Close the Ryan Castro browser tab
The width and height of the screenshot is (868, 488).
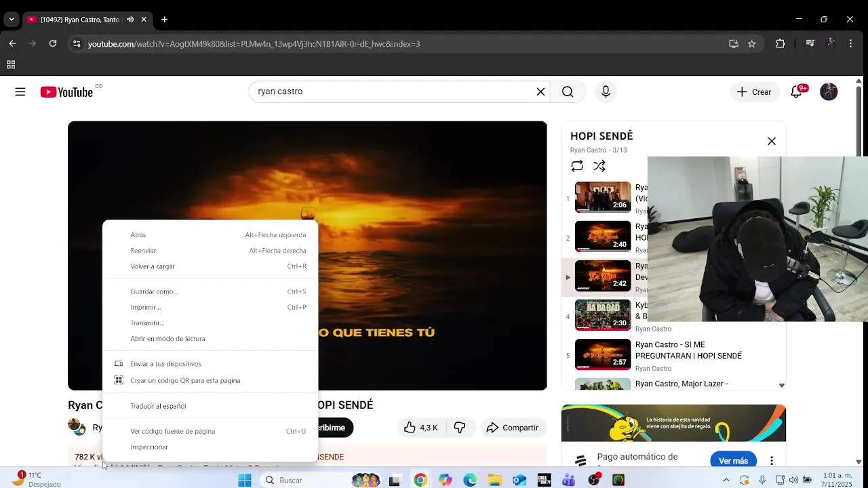tap(144, 20)
